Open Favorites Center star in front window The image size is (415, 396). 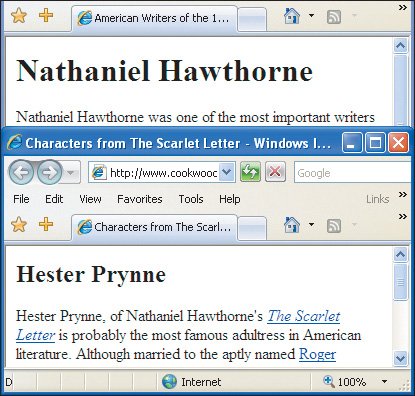tap(19, 225)
